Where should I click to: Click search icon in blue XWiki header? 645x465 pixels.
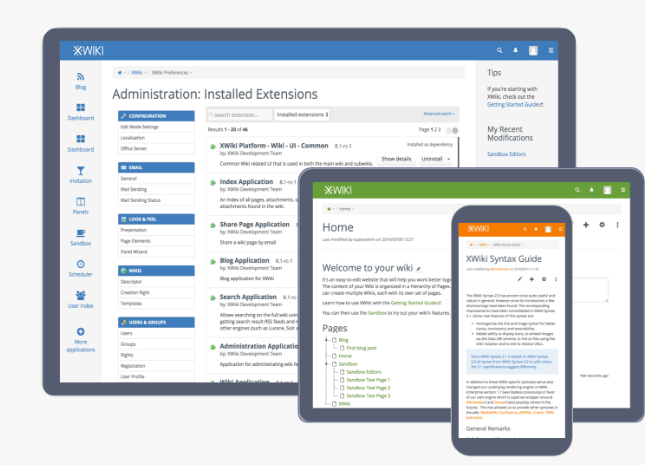click(499, 50)
